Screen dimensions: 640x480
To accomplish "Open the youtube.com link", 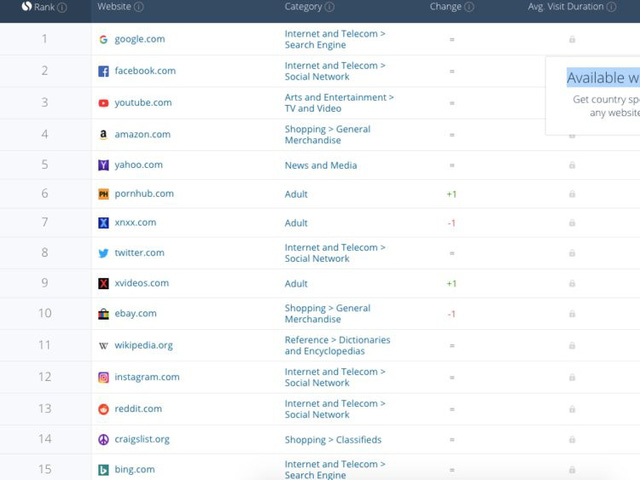I will pos(143,103).
